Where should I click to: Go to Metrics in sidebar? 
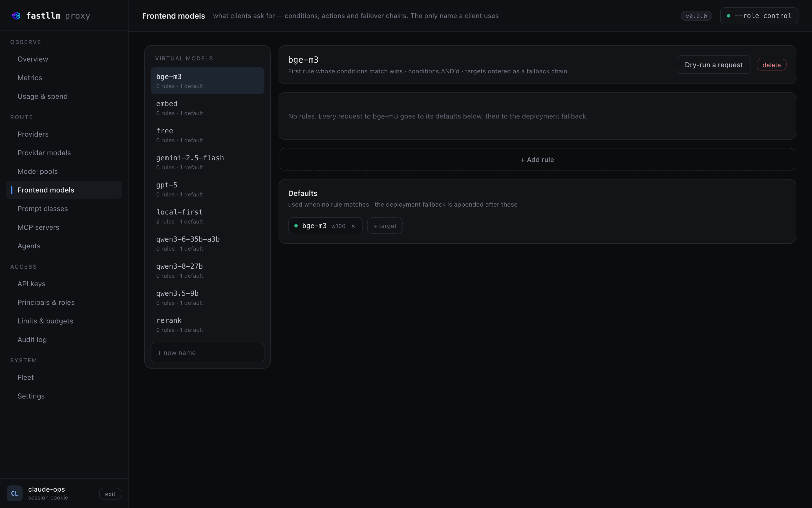[x=64, y=78]
